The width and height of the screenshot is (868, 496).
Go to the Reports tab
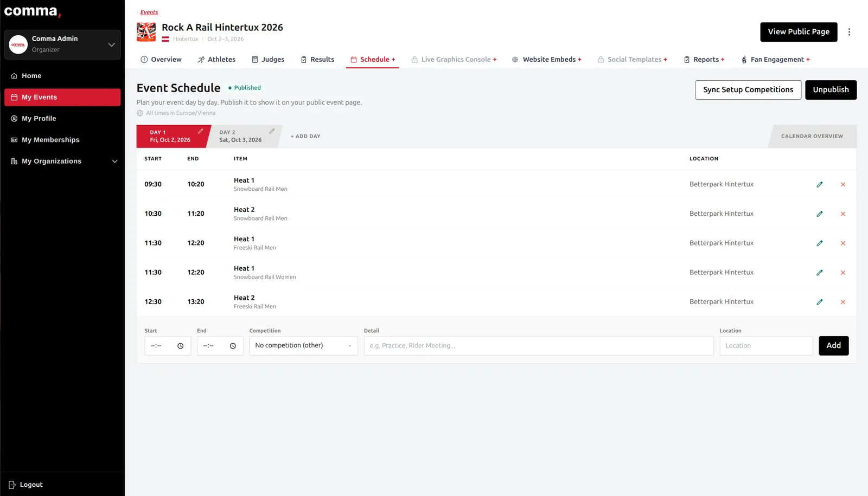coord(704,60)
